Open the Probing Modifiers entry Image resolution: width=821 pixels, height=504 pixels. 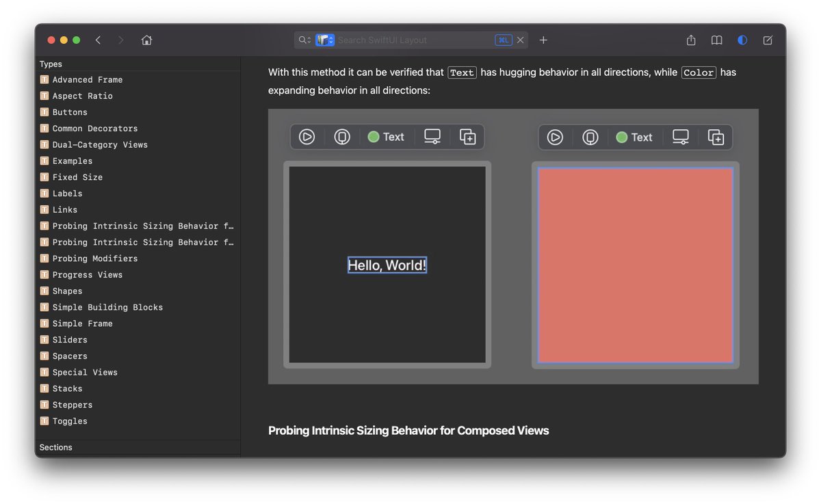click(138, 258)
